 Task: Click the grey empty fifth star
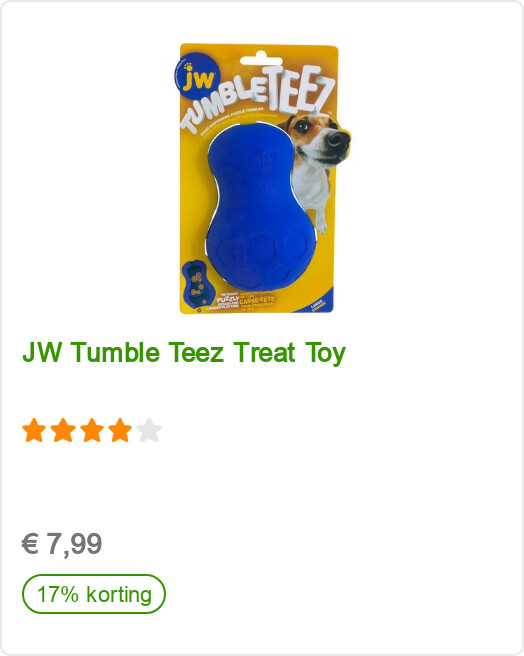pos(149,430)
